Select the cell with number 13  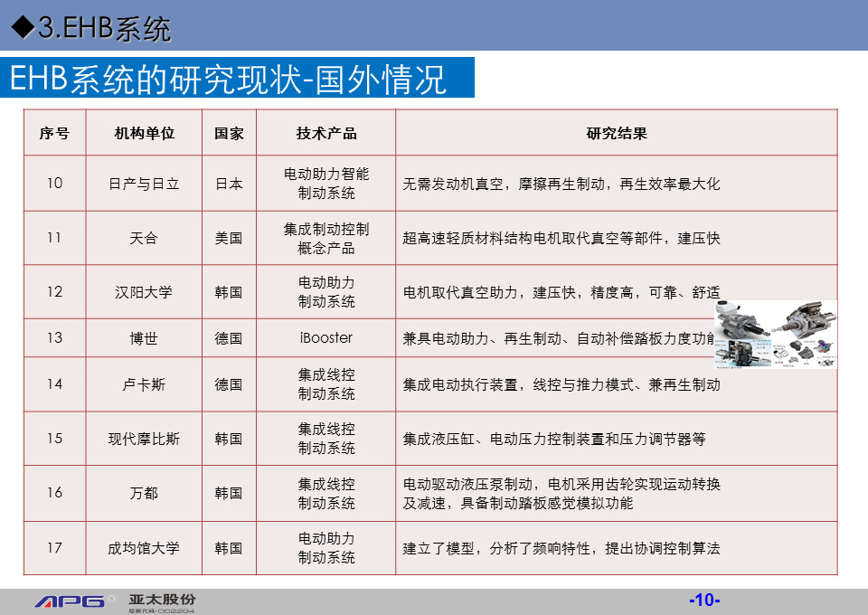tap(54, 337)
